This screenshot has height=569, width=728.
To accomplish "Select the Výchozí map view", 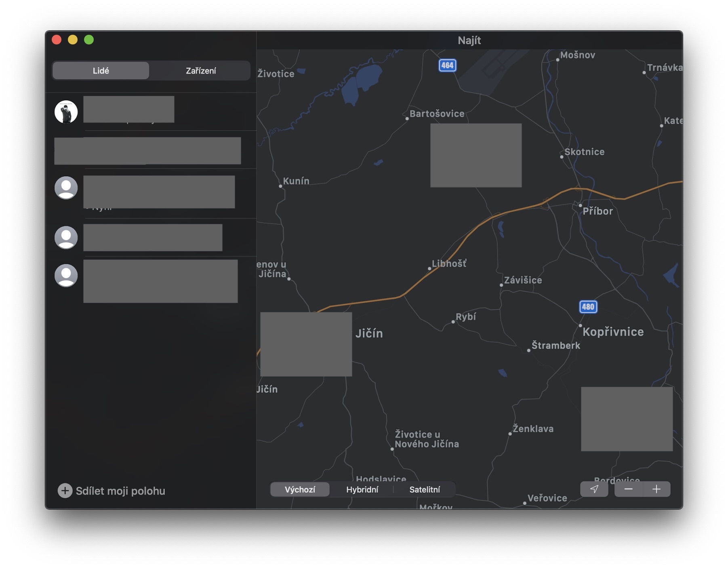I will point(300,489).
